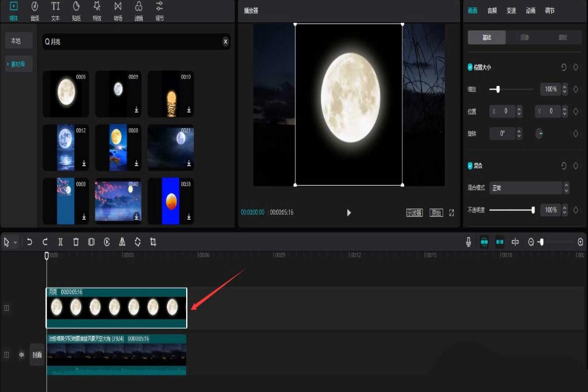Click the mirror flip icon in timeline toolbar
Image resolution: width=588 pixels, height=392 pixels.
[x=122, y=242]
